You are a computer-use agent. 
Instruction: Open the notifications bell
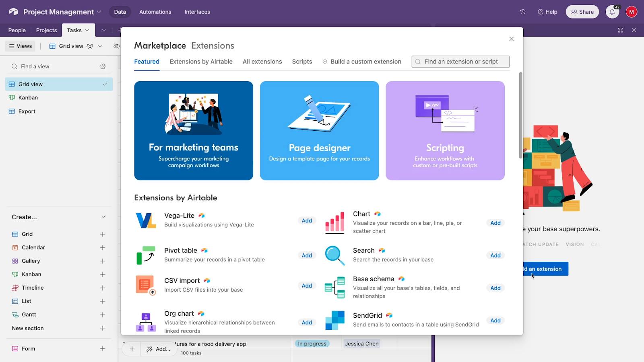[612, 12]
